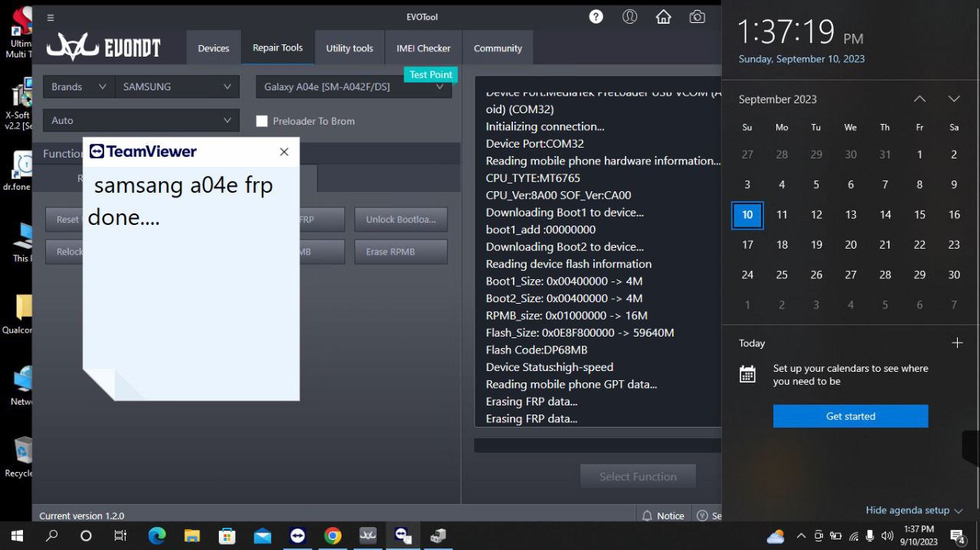
Task: Switch to the Devices tab
Action: point(214,48)
